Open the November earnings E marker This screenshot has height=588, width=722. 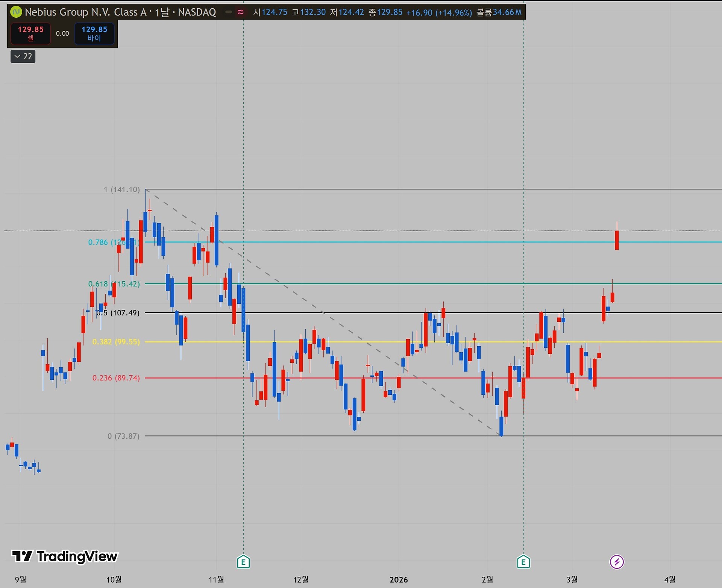coord(243,562)
